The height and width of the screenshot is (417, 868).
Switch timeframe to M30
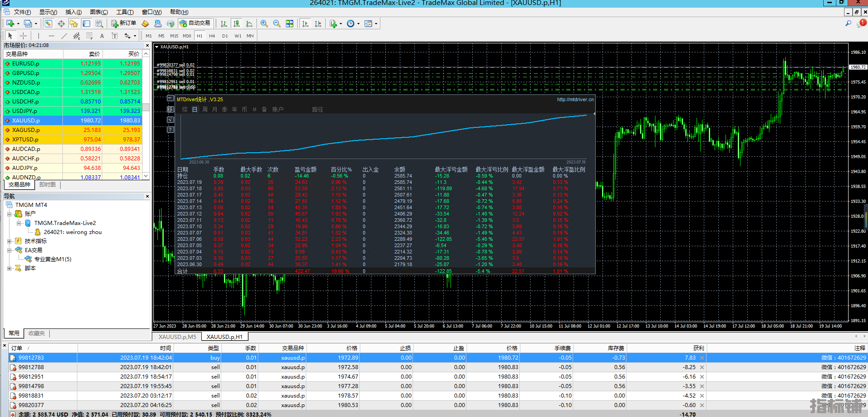click(187, 36)
